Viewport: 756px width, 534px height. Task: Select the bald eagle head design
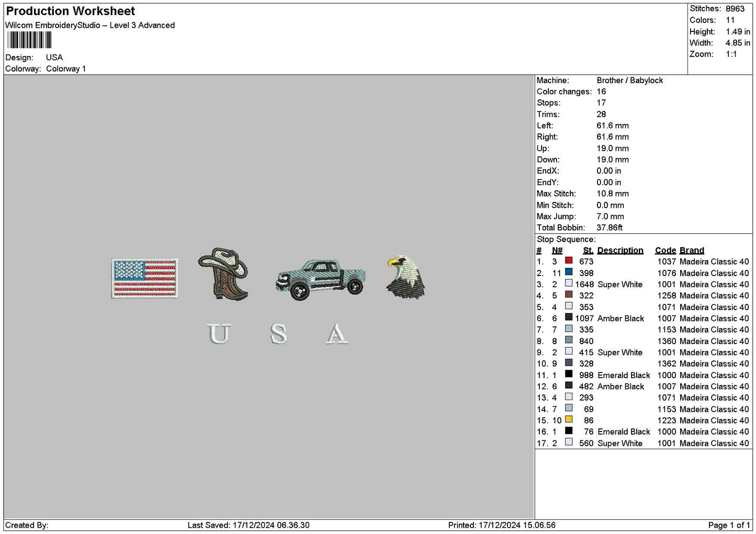point(405,277)
